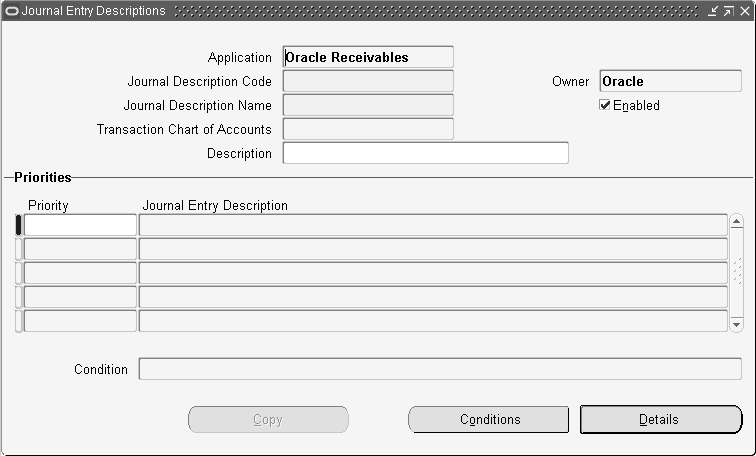Click the Owner field showing Oracle
Image resolution: width=756 pixels, height=456 pixels.
(x=671, y=81)
